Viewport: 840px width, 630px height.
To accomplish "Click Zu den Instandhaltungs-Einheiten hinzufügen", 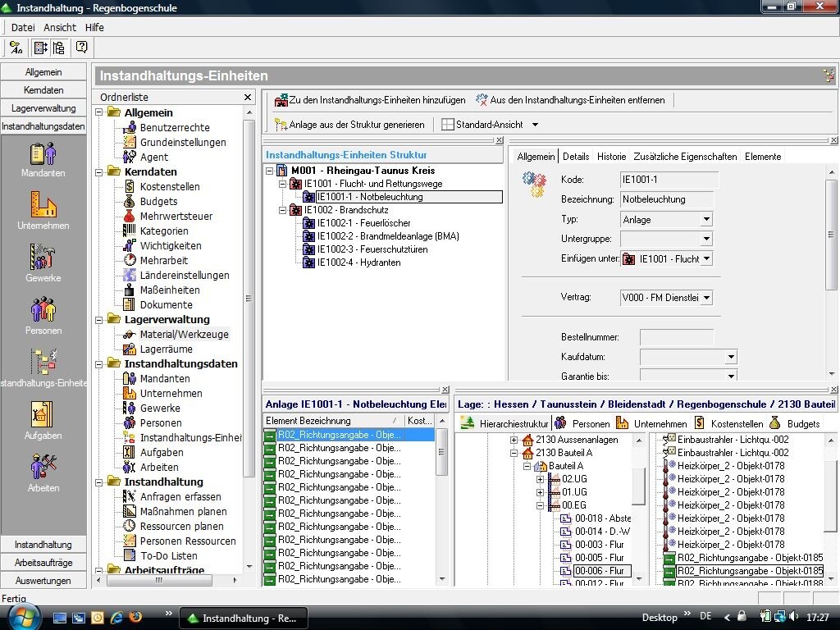I will [x=370, y=100].
